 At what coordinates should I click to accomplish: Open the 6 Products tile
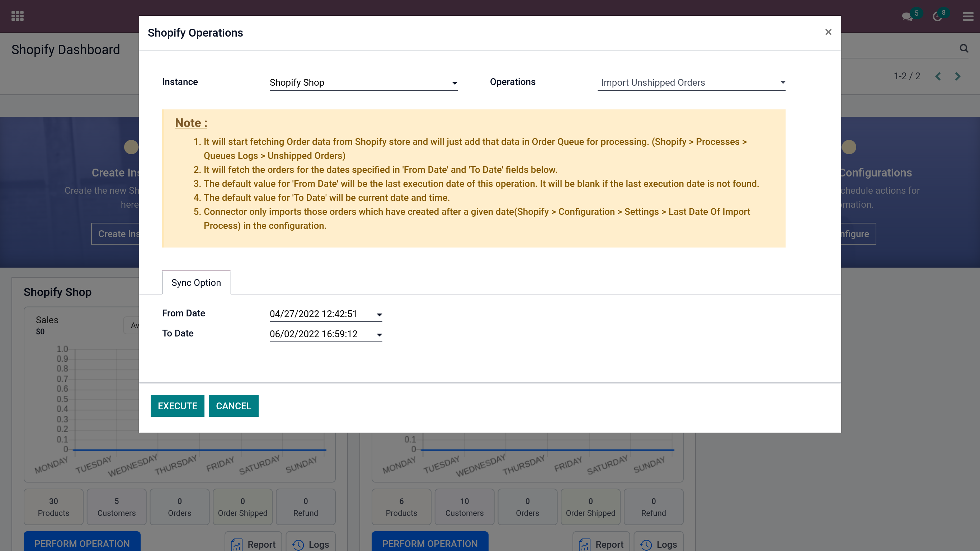click(401, 507)
